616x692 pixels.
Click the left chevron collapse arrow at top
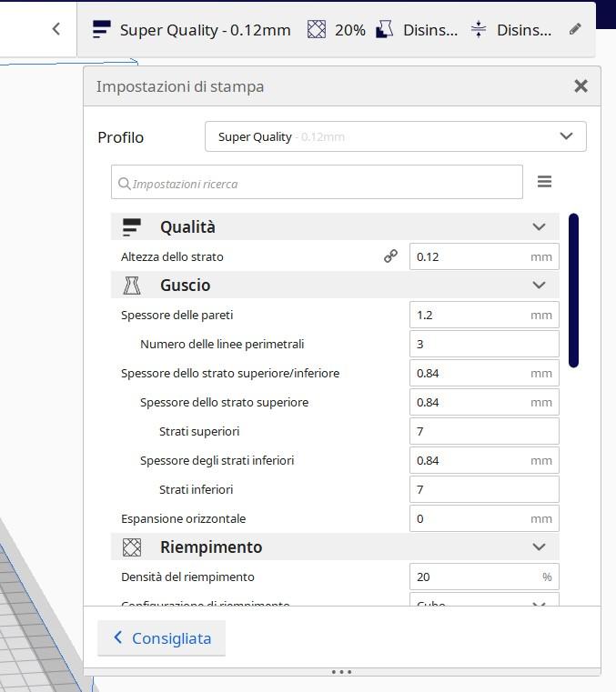pos(56,29)
